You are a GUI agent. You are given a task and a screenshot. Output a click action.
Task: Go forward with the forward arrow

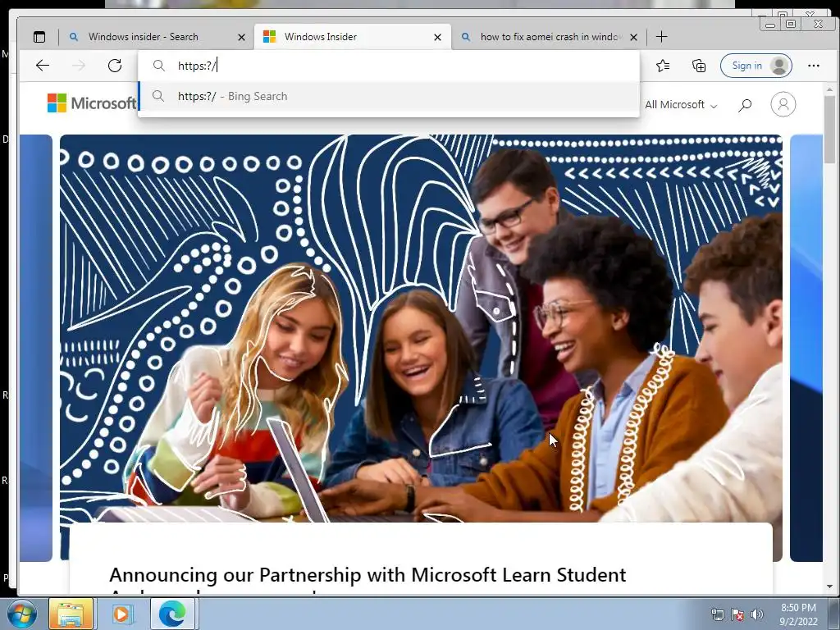coord(79,66)
